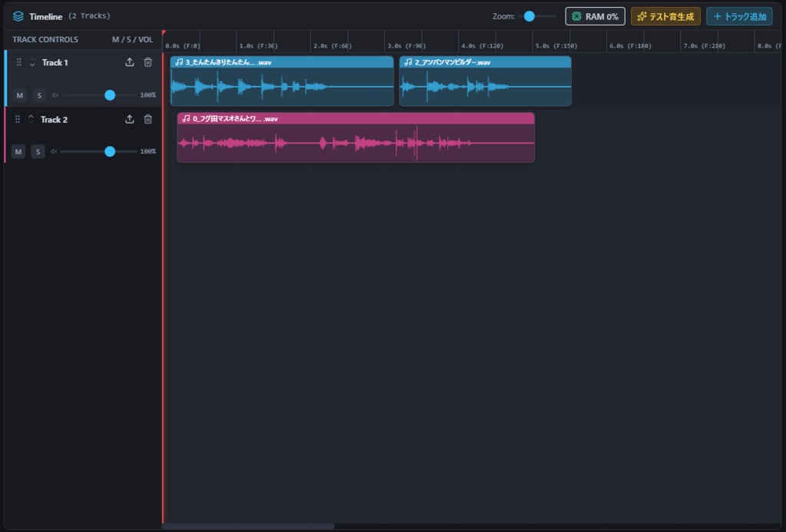Click the TRACK CONTROLS header
This screenshot has width=786, height=532.
point(45,40)
